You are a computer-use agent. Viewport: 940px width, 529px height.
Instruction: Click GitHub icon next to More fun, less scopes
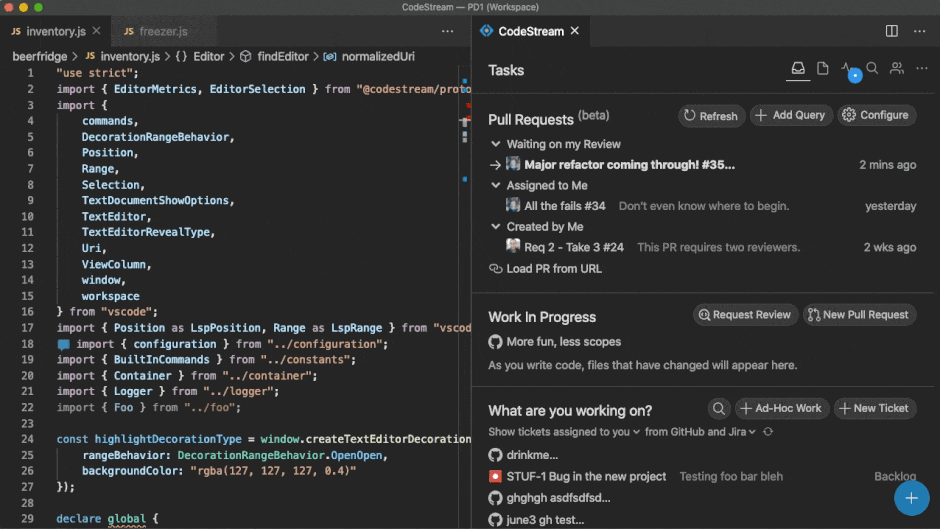click(495, 342)
